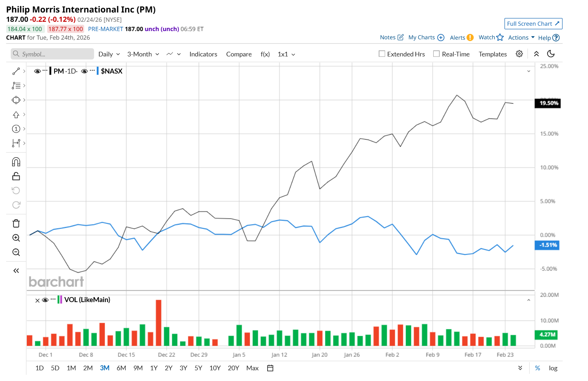Open the chart type line dropdown
This screenshot has height=381, width=588.
(x=174, y=54)
